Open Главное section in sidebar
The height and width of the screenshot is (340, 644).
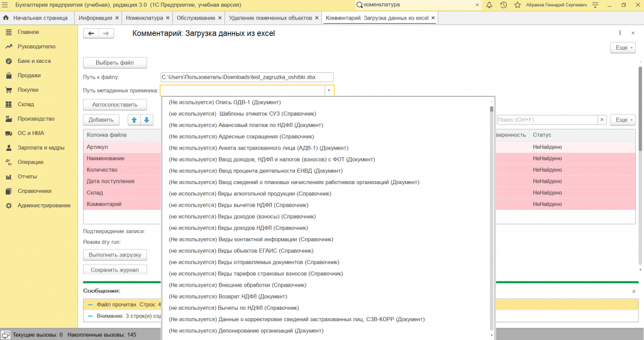[x=28, y=32]
